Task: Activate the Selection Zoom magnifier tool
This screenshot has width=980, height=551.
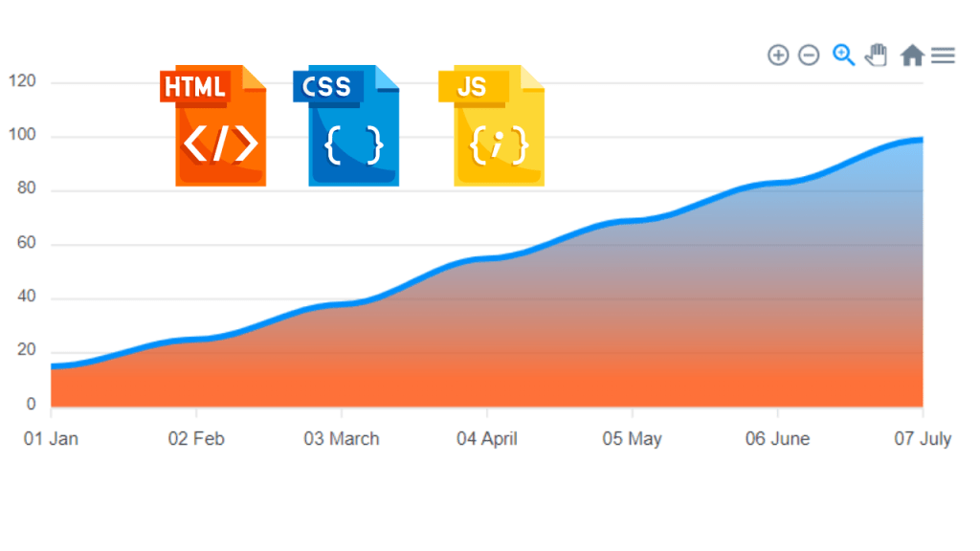Action: click(843, 55)
